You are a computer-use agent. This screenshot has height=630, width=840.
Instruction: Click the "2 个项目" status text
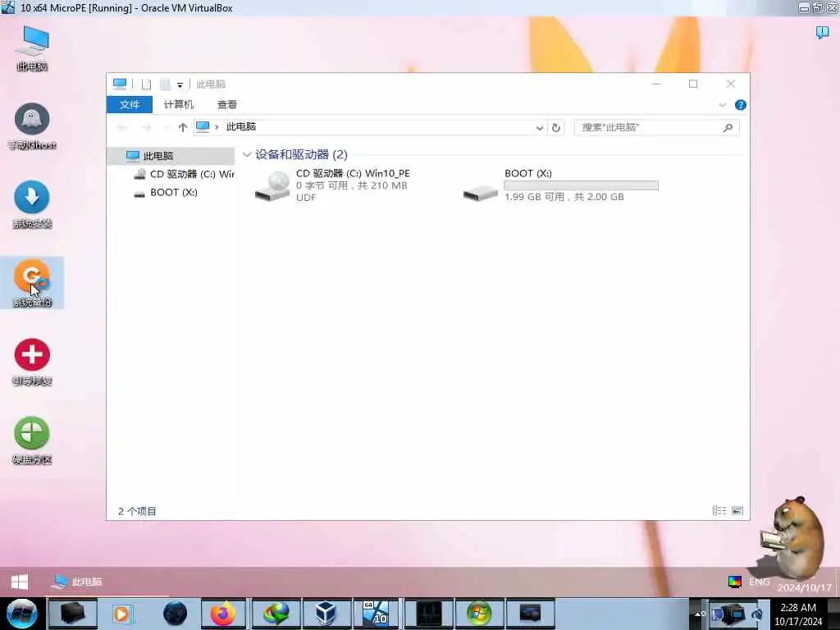point(137,511)
